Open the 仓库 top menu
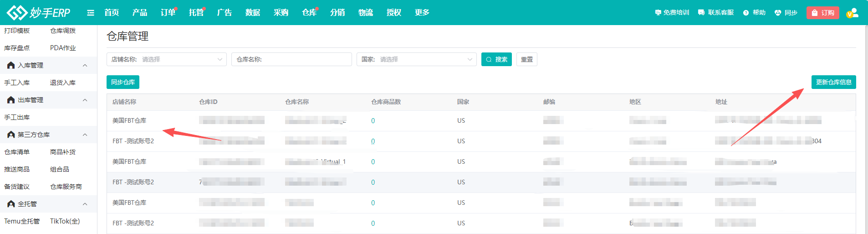The height and width of the screenshot is (234, 868). click(309, 13)
